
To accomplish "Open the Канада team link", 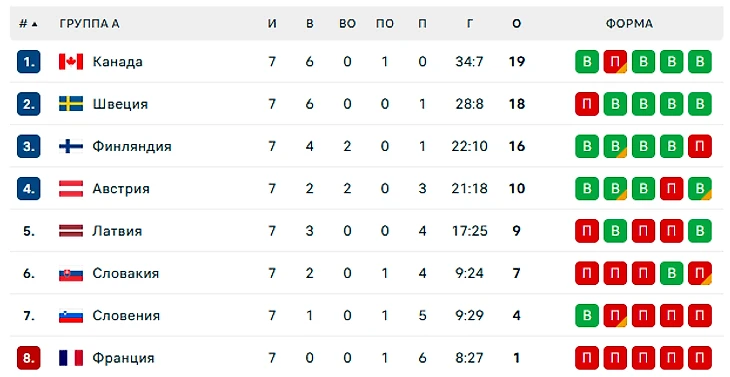I will (117, 61).
